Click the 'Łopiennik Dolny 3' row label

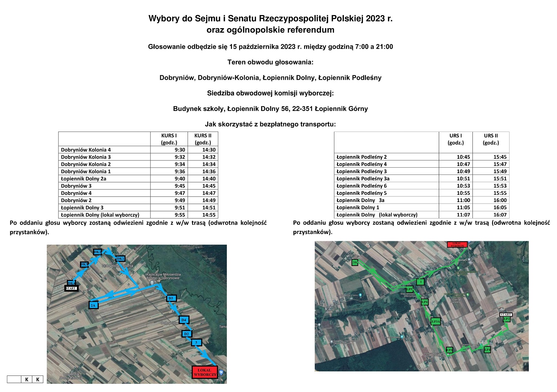82,208
